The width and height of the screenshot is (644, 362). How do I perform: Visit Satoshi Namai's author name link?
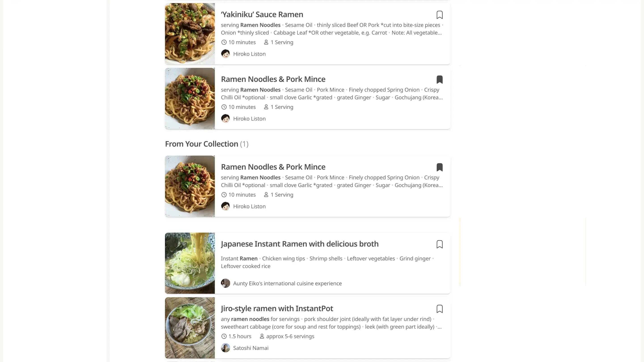[x=250, y=348]
